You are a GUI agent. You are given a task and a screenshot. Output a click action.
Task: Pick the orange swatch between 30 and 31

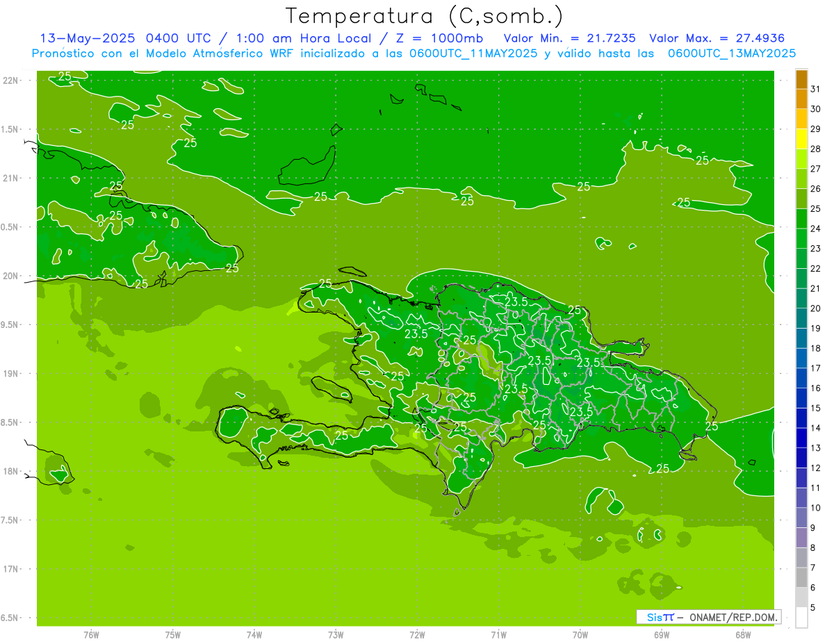pos(801,99)
